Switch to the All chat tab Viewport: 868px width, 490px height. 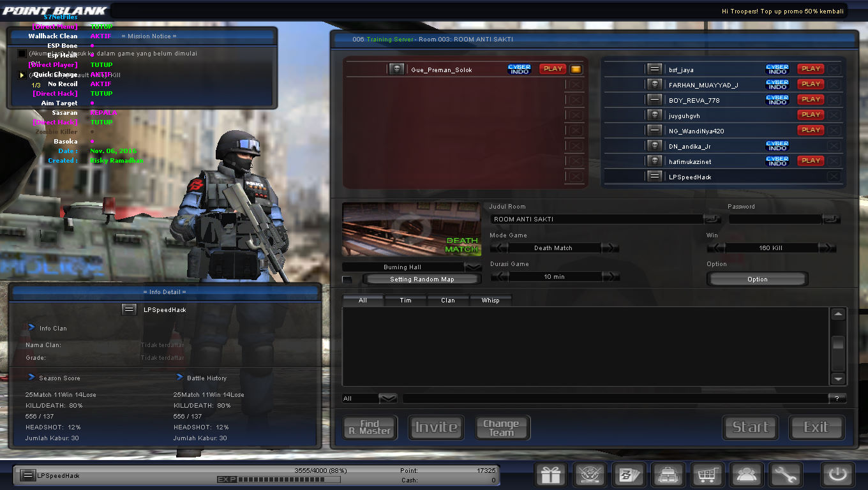click(x=363, y=300)
